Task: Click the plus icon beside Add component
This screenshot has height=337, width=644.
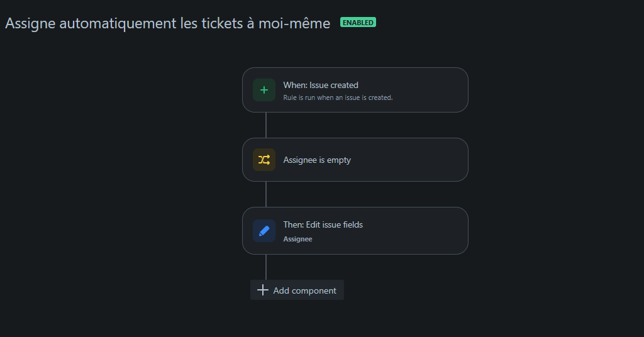Action: (x=263, y=290)
